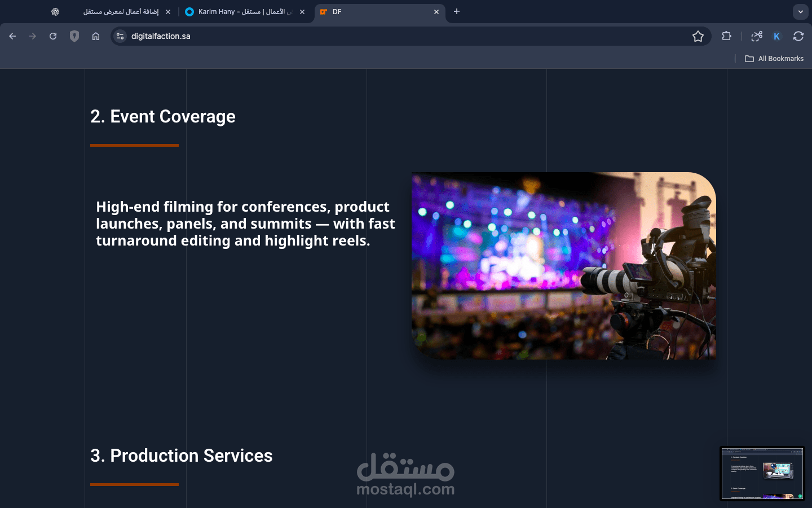Open a new tab with plus button
The width and height of the screenshot is (812, 508).
pyautogui.click(x=457, y=11)
